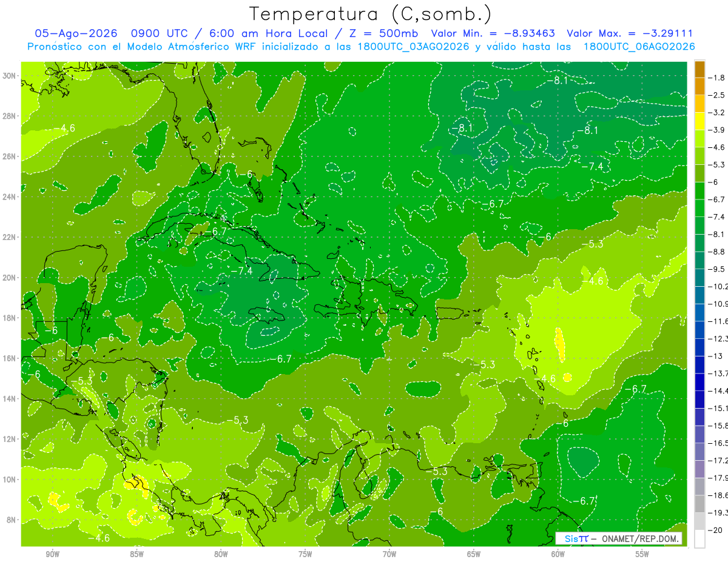Pick the white swatch below -20 on colorbar

tap(699, 538)
